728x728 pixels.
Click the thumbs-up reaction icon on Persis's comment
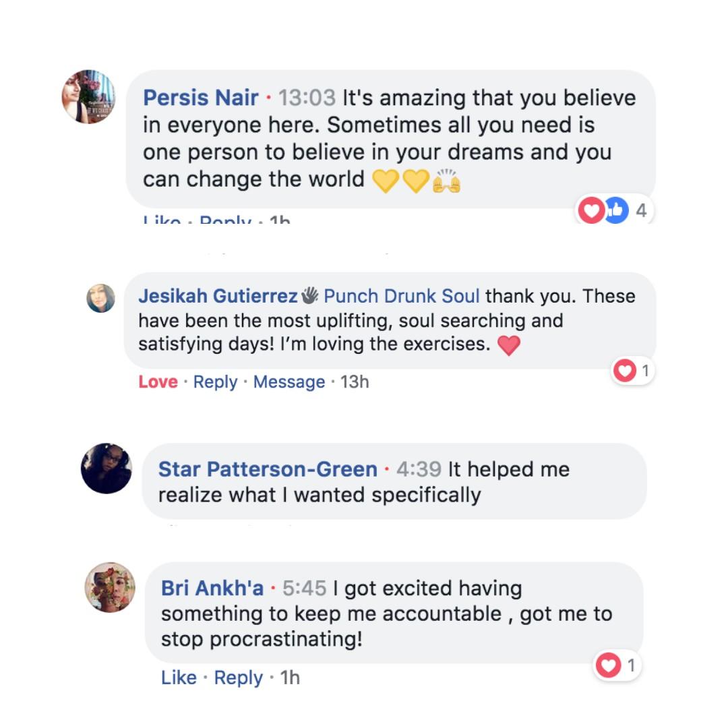pyautogui.click(x=617, y=210)
